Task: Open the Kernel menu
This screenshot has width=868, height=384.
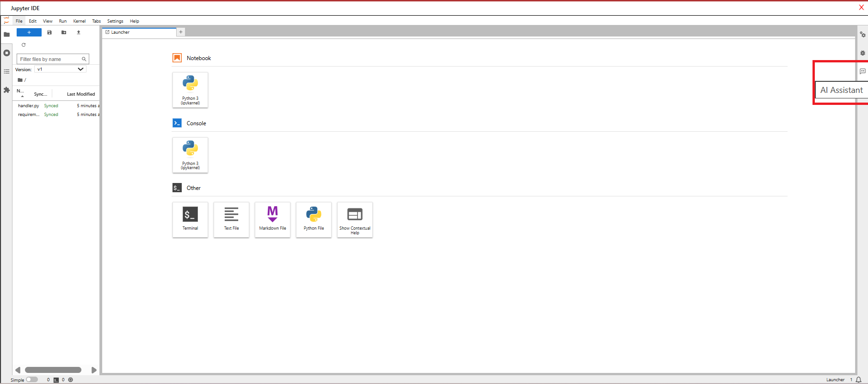Action: pos(79,21)
